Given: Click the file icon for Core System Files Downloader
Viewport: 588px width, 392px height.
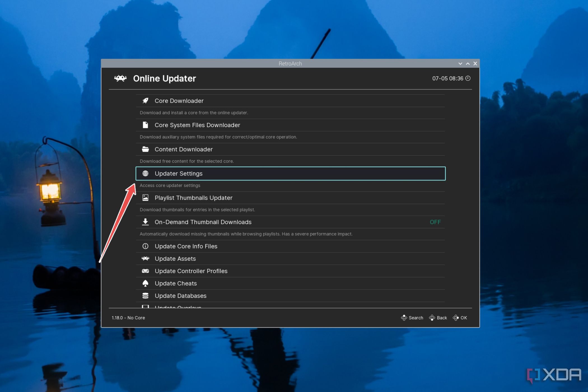Looking at the screenshot, I should pos(145,125).
